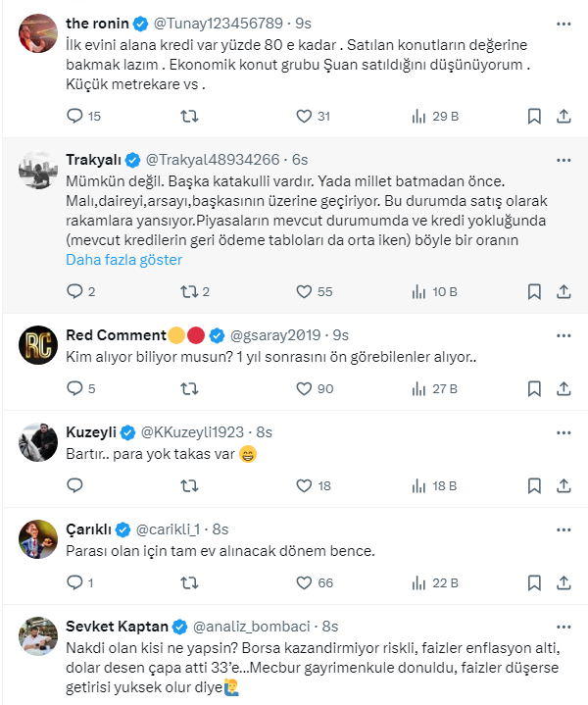
Task: Bookmark Trakyalı's tweet
Action: click(x=534, y=291)
